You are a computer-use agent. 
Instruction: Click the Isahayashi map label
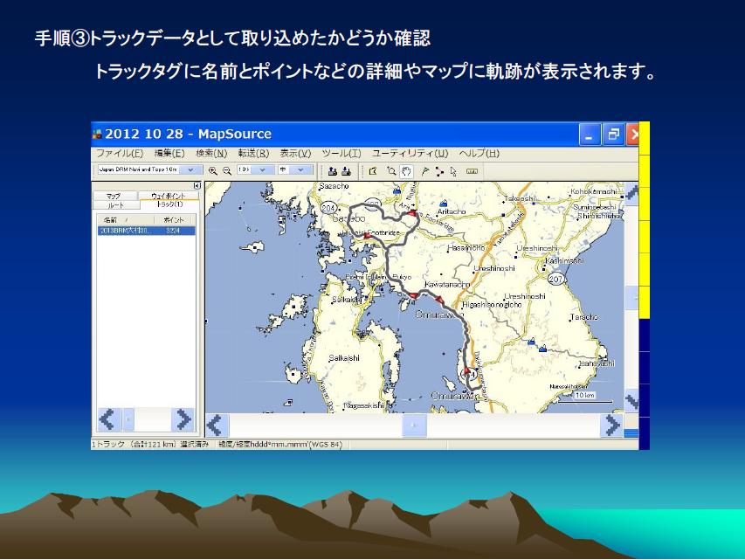597,363
